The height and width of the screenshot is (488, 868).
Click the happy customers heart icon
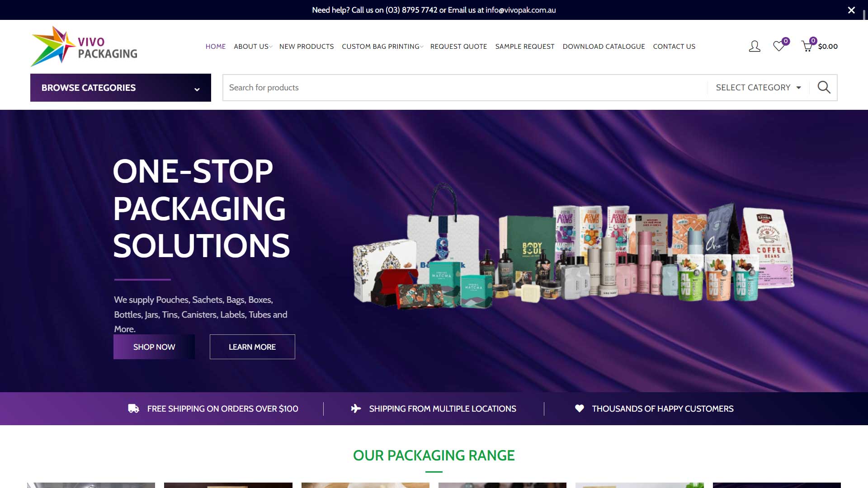(x=579, y=408)
